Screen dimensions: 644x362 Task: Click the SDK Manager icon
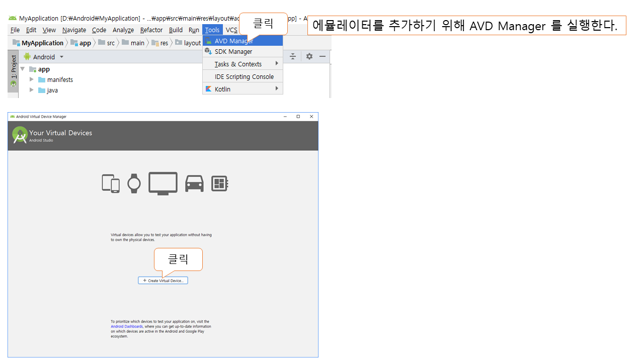208,51
